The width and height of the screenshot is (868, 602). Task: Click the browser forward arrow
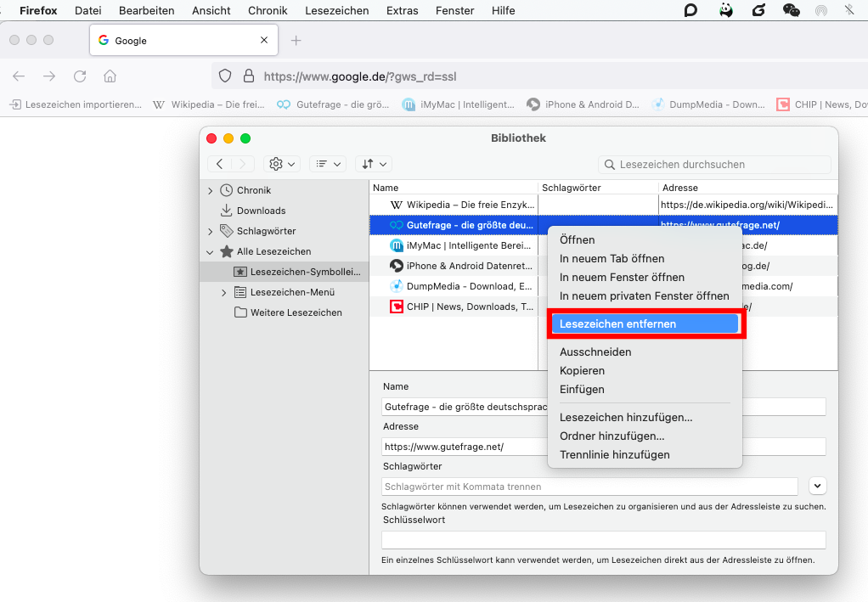pyautogui.click(x=49, y=76)
